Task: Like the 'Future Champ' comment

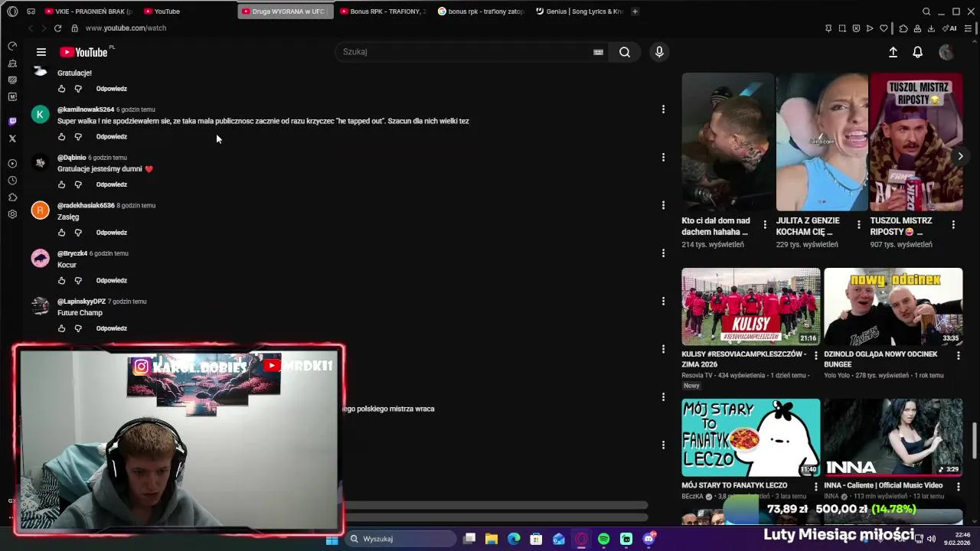Action: click(62, 328)
